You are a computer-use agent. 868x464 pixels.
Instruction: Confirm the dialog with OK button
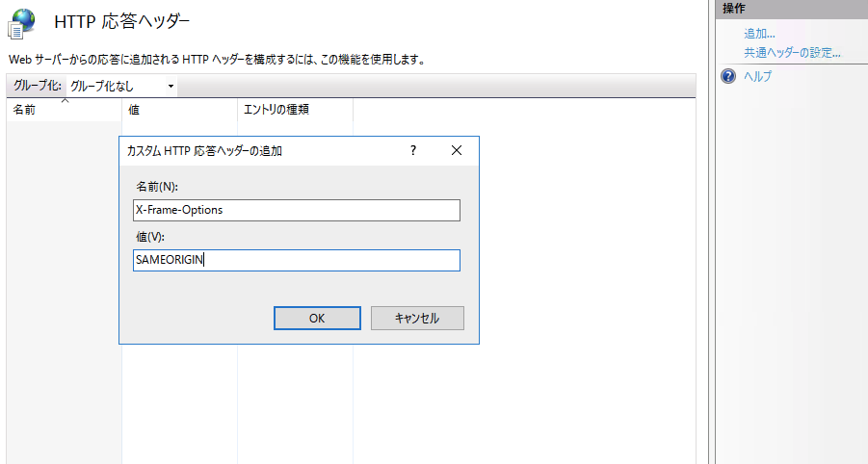pos(317,318)
